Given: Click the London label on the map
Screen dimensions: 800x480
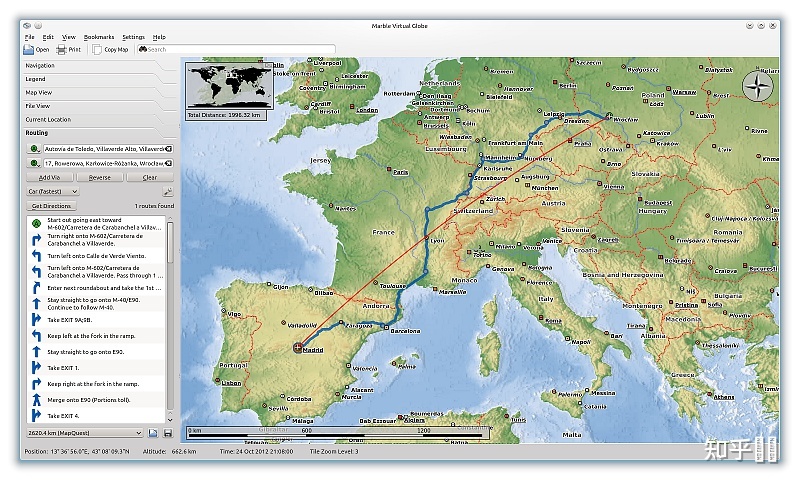Looking at the screenshot, I should pos(367,110).
